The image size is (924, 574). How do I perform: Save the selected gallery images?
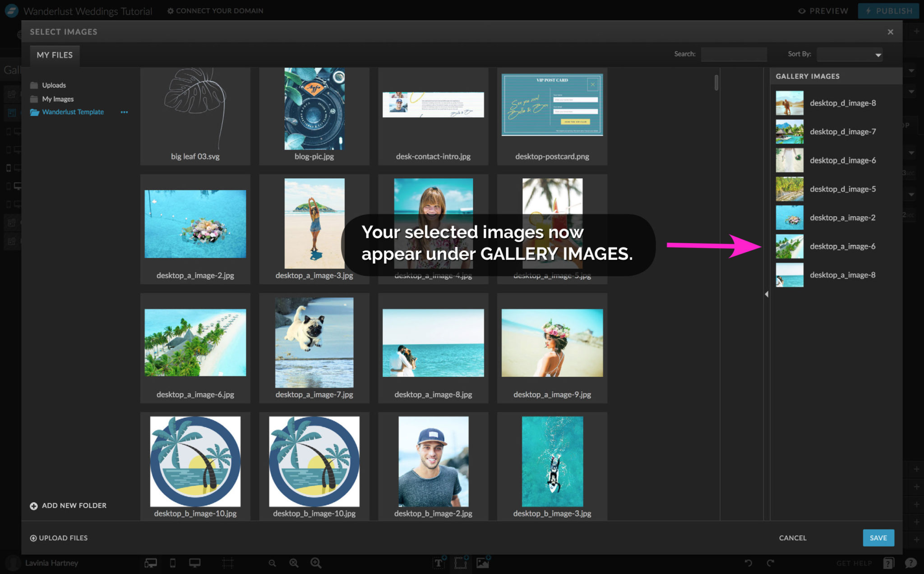tap(878, 537)
